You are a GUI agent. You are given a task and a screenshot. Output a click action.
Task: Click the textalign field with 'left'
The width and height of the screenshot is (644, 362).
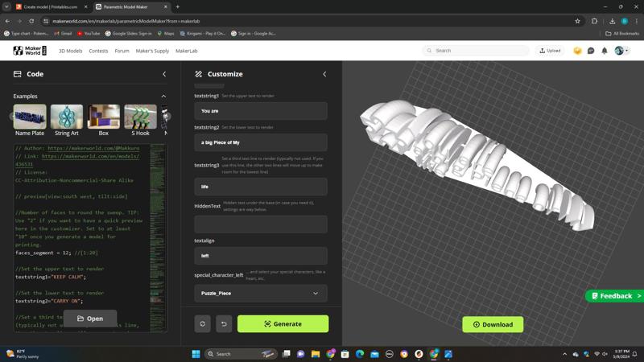click(x=261, y=255)
